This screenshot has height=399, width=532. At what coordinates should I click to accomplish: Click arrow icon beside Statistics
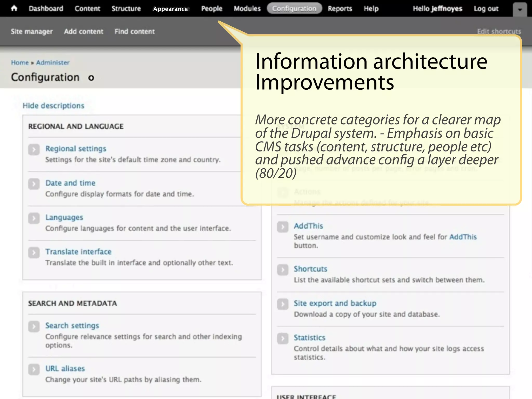pos(283,338)
